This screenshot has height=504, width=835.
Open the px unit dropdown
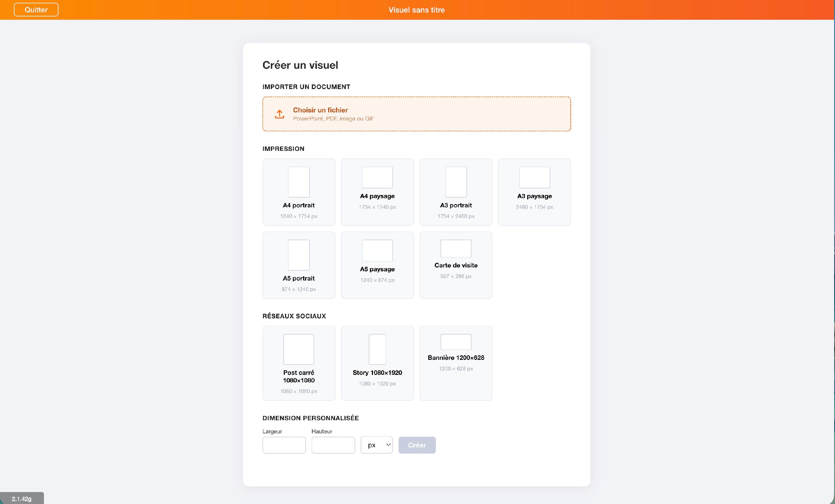point(377,445)
